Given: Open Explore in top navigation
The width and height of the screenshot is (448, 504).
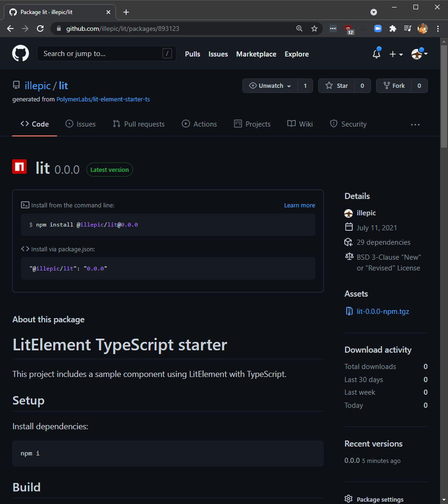Looking at the screenshot, I should point(297,54).
